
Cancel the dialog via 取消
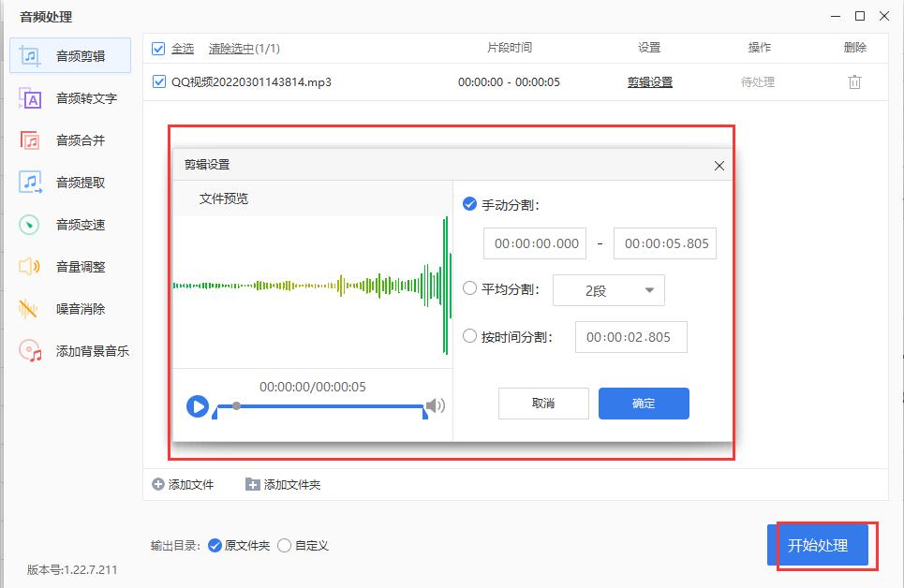click(543, 404)
